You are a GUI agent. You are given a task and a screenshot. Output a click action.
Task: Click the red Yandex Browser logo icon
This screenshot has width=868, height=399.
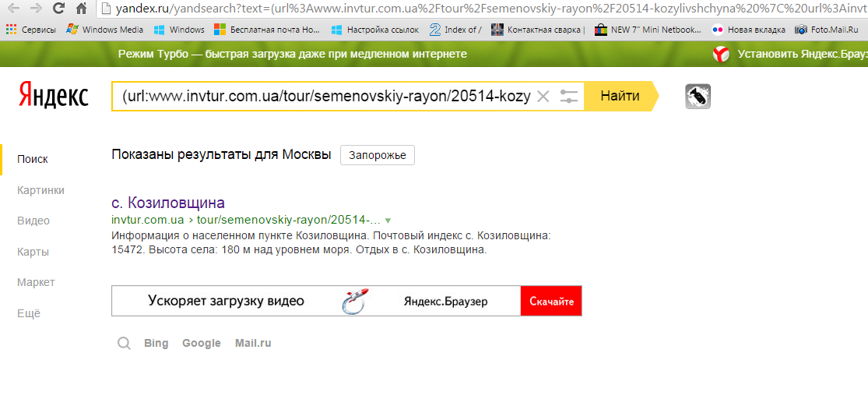(719, 55)
